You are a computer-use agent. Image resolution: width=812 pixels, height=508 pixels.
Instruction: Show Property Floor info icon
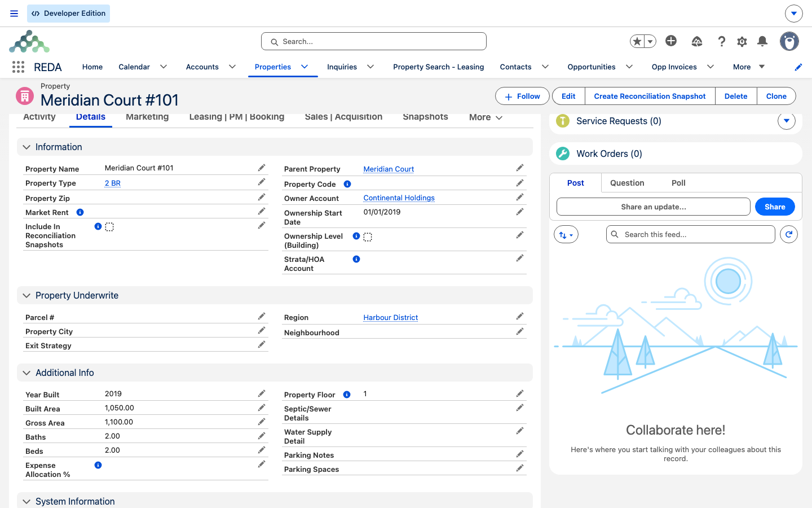(347, 395)
